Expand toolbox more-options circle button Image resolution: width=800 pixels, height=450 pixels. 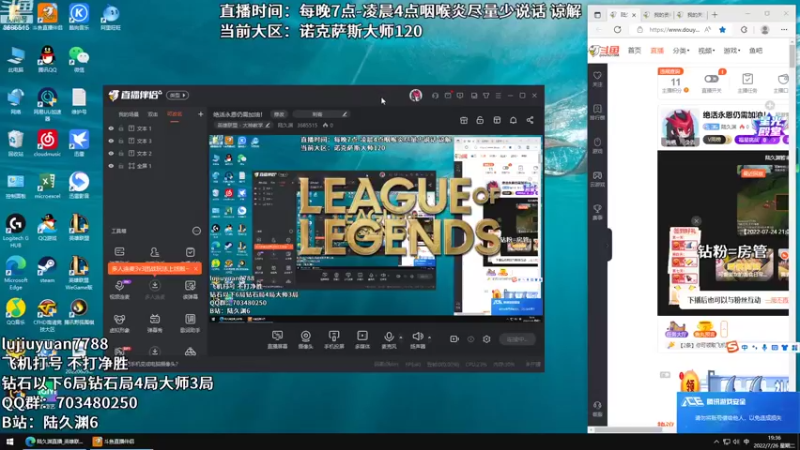point(196,231)
